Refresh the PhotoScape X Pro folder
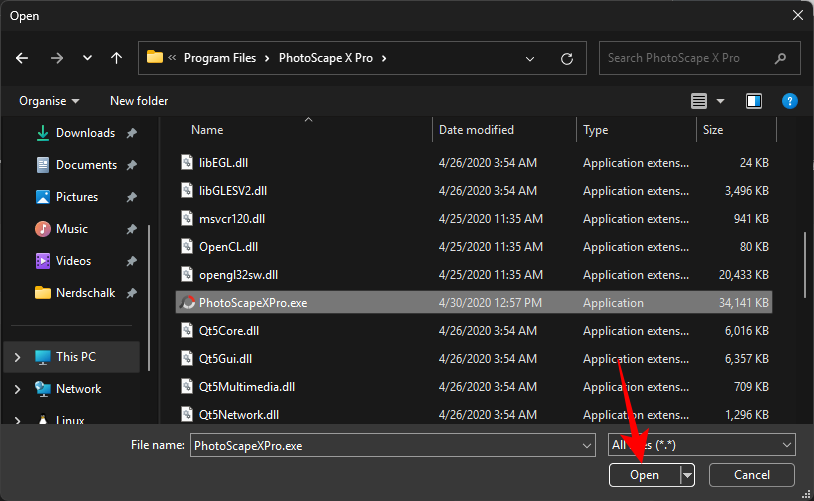The image size is (814, 501). [x=567, y=59]
